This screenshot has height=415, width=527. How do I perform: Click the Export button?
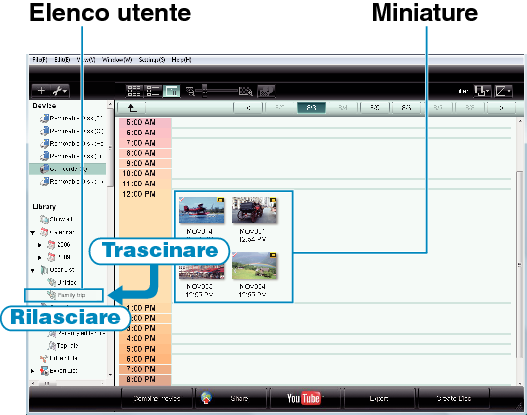pyautogui.click(x=379, y=398)
